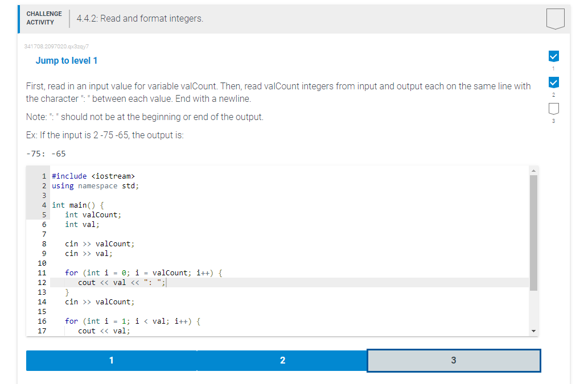The width and height of the screenshot is (588, 384).
Task: Open the Jump to level 1 link
Action: coord(67,60)
